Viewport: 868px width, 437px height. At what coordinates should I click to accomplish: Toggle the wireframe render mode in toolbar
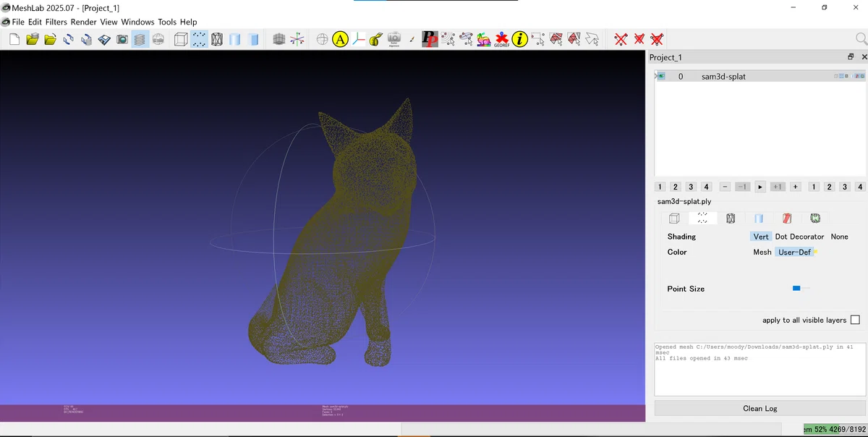point(216,40)
